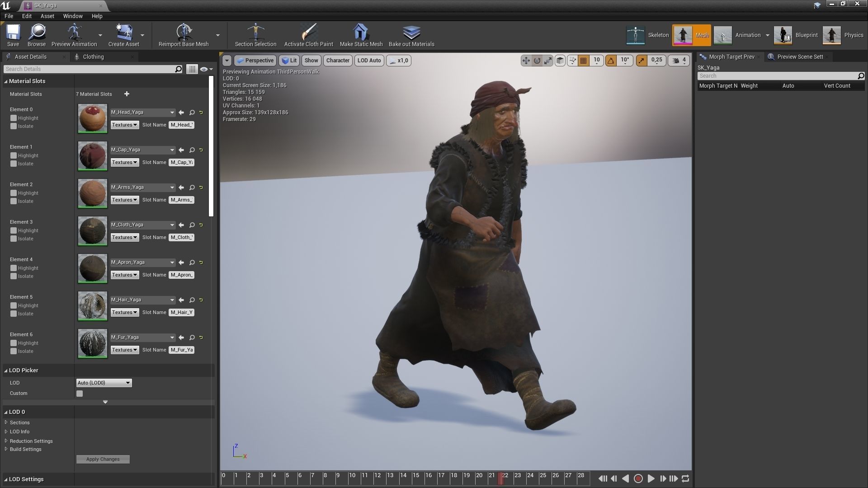Add a new material slot with plus
Viewport: 868px width, 488px height.
click(x=127, y=94)
